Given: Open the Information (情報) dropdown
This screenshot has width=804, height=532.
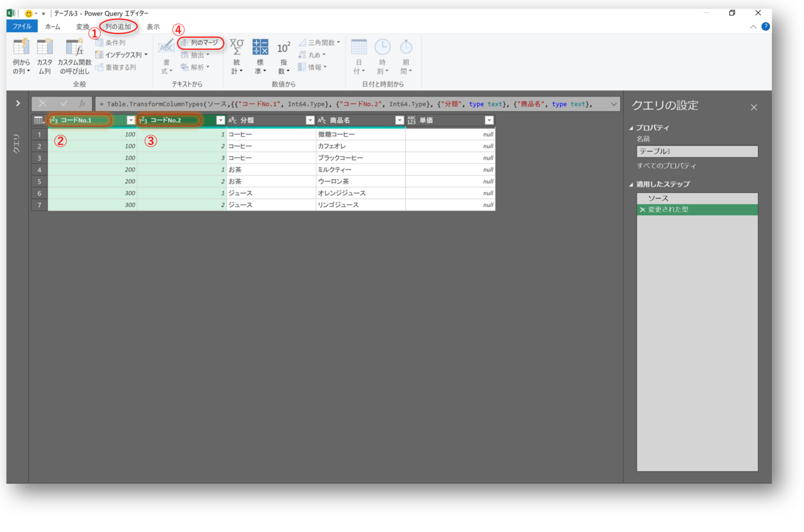Looking at the screenshot, I should tap(312, 67).
